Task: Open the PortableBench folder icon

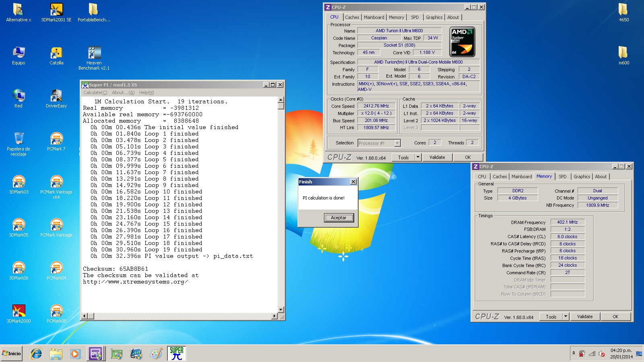Action: pos(94,12)
